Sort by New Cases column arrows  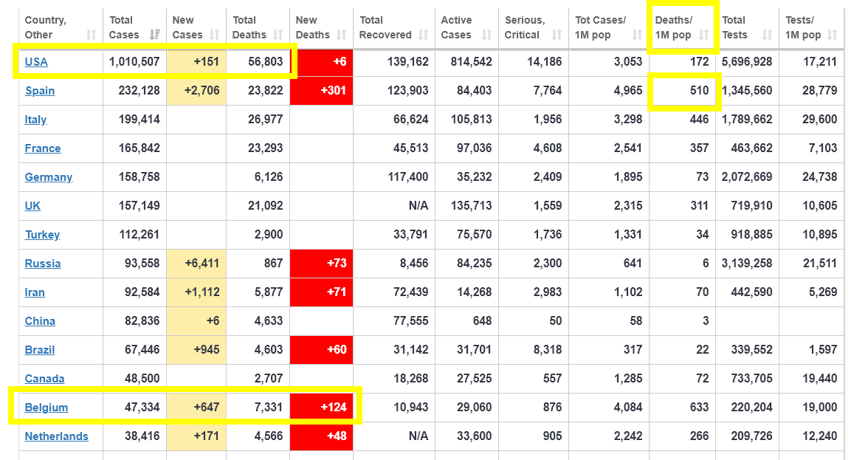tap(215, 35)
